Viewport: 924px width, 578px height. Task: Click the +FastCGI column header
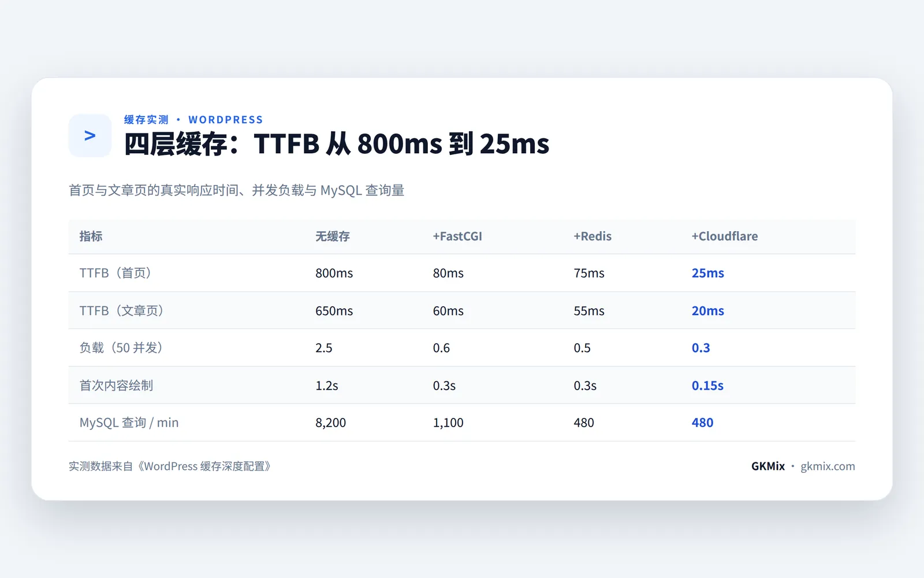point(457,236)
